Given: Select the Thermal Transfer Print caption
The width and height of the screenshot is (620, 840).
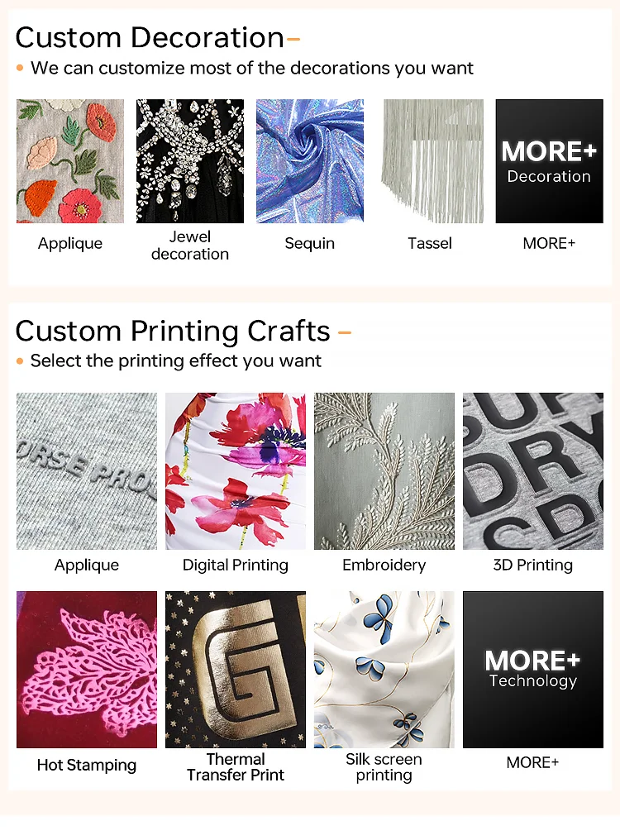Looking at the screenshot, I should [236, 766].
